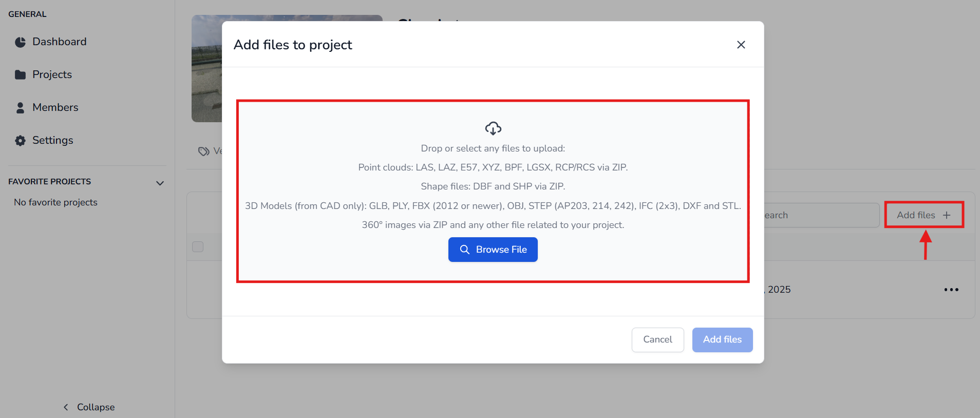Click the file drop zone area
The width and height of the screenshot is (980, 418).
coord(493,190)
